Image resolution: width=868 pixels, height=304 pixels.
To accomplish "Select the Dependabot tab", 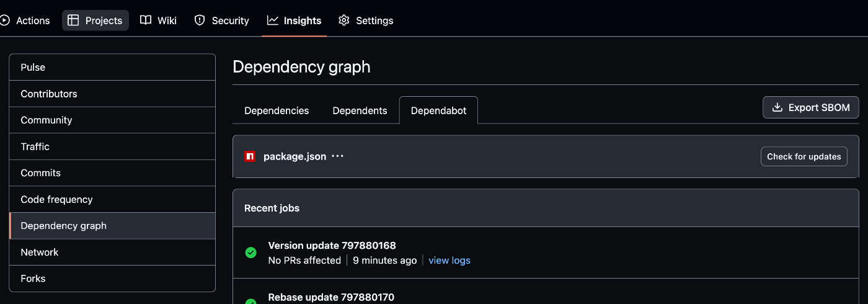I will tap(438, 110).
